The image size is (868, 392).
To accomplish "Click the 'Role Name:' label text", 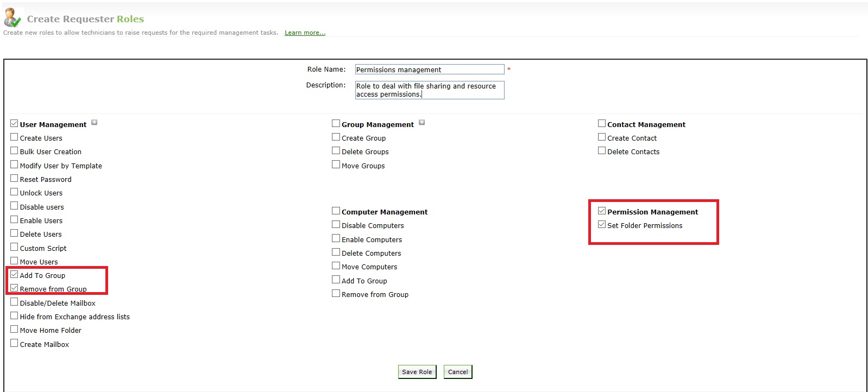I will [x=326, y=69].
